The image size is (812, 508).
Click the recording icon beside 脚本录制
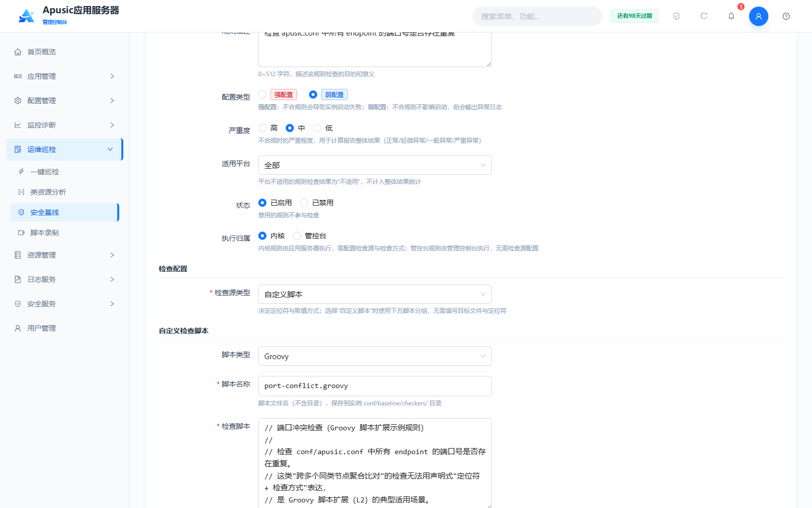(21, 233)
